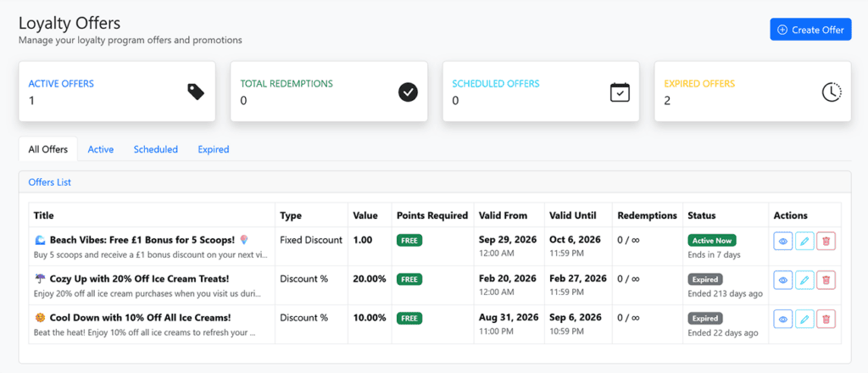Click the Expired badge in Cool Down row

[705, 318]
